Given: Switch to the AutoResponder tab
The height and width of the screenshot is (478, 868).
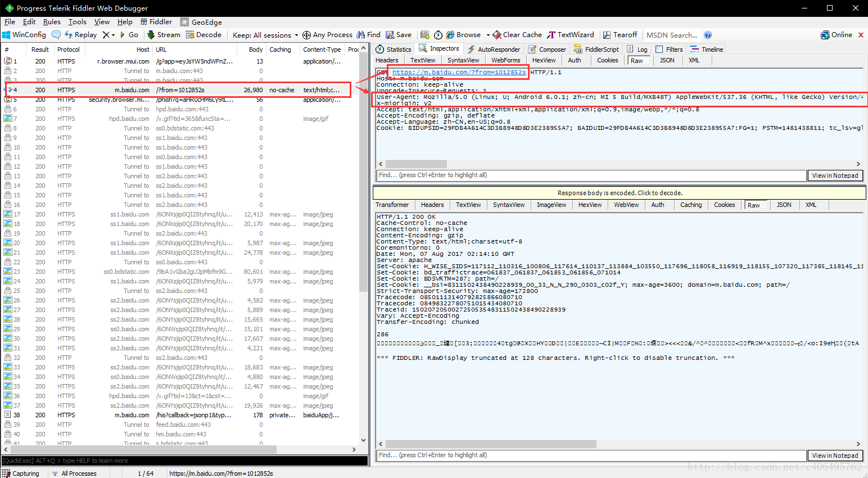Looking at the screenshot, I should [x=494, y=49].
